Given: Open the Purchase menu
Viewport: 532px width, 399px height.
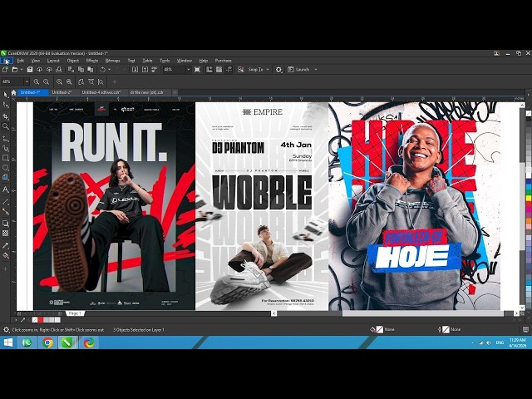Looking at the screenshot, I should [224, 61].
